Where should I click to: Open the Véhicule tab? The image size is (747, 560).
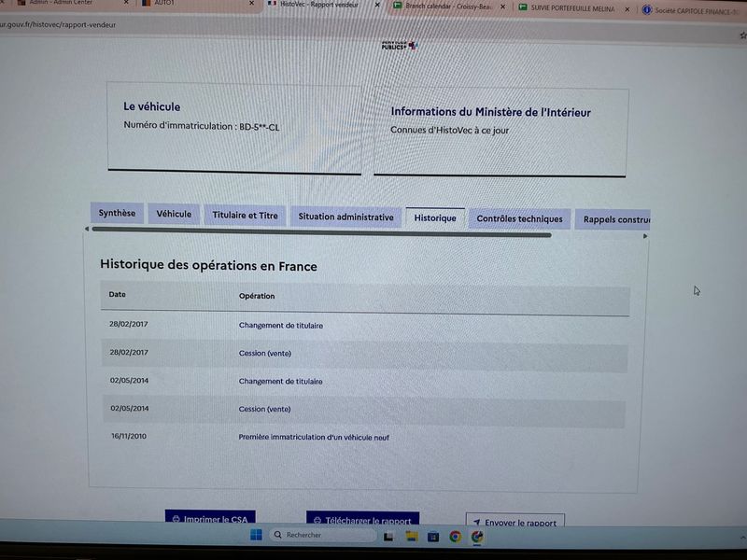(x=174, y=214)
